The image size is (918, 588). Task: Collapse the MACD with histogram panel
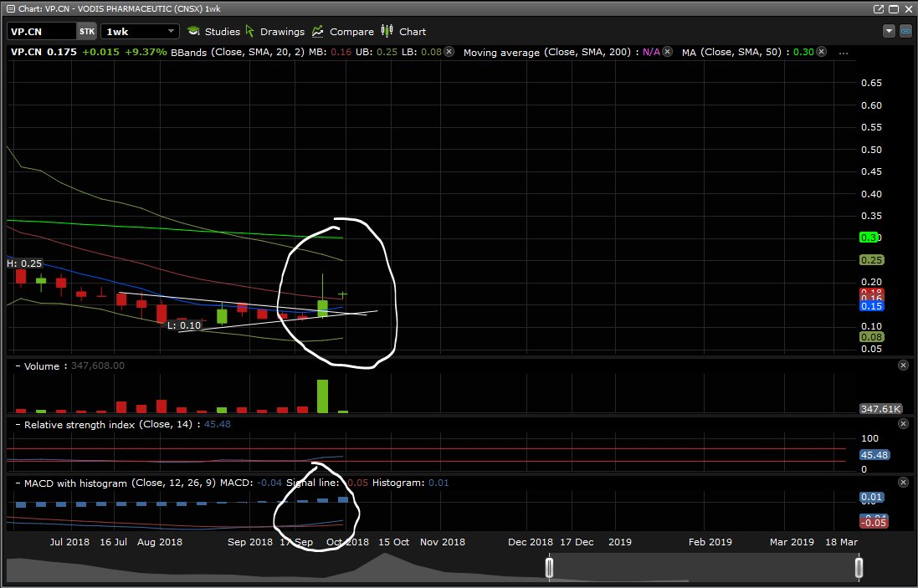18,483
